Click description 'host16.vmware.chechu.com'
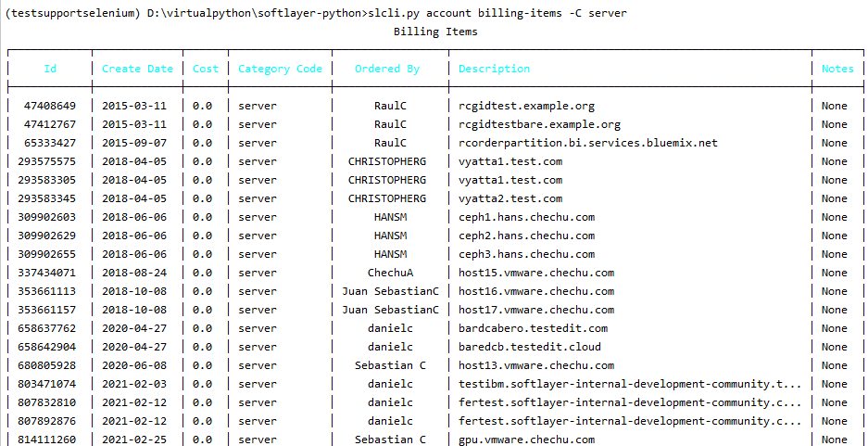Viewport: 868px width, 446px height. [536, 291]
